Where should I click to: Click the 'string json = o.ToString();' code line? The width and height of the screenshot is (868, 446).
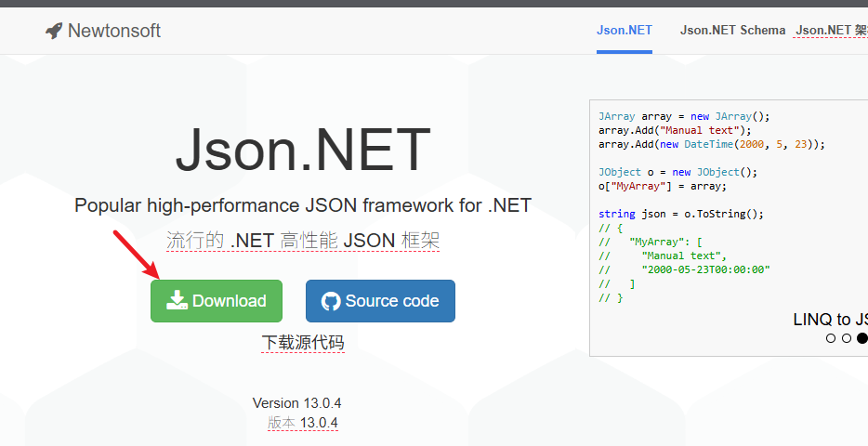681,214
